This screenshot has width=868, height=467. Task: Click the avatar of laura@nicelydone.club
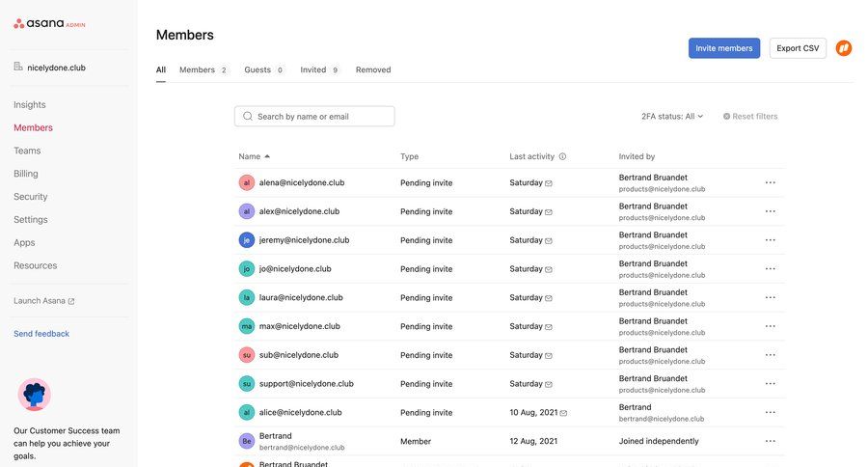pyautogui.click(x=246, y=297)
